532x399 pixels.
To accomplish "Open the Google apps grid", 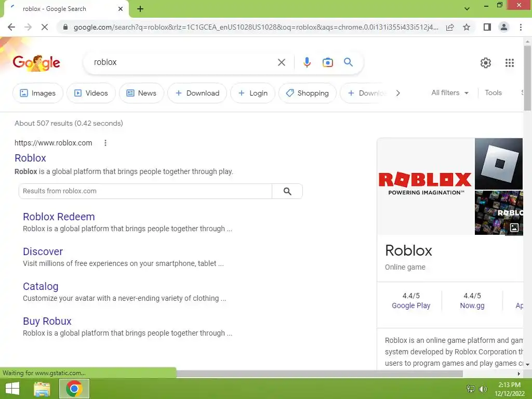I will pos(509,63).
